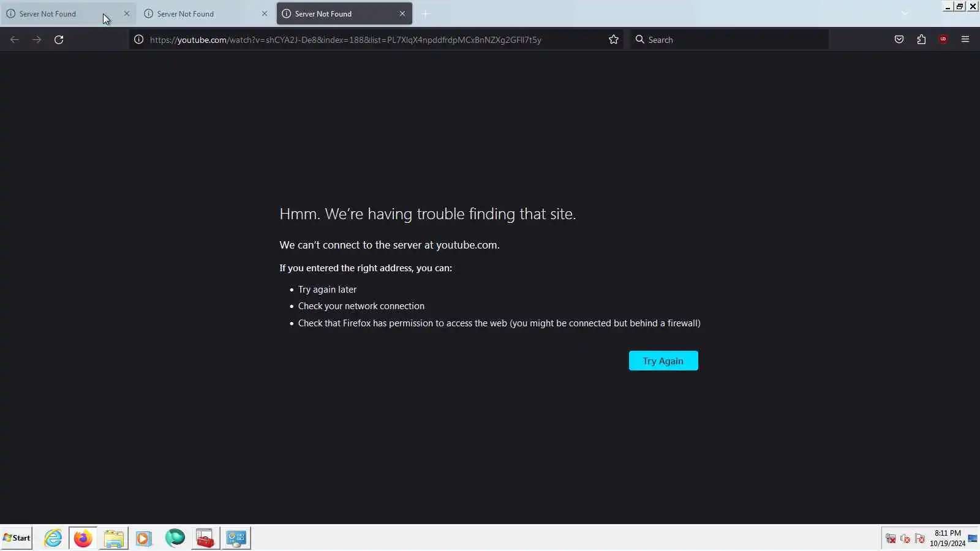Click the search magnifier icon

[x=639, y=40]
